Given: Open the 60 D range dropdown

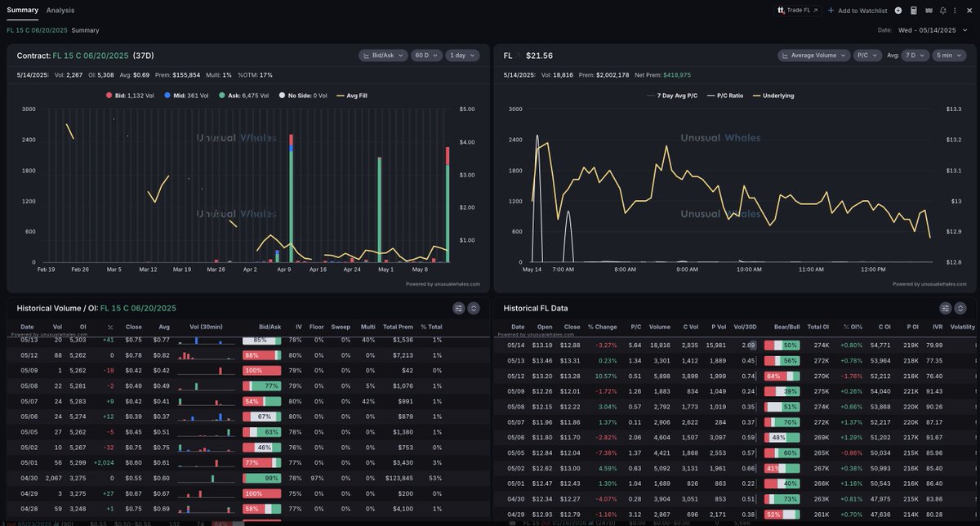Looking at the screenshot, I should 426,56.
